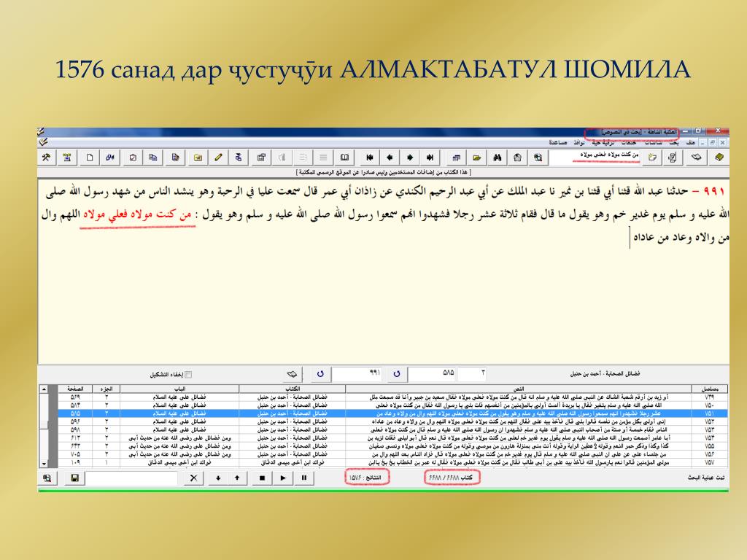Click the open white book toolbar icon

pos(697,157)
